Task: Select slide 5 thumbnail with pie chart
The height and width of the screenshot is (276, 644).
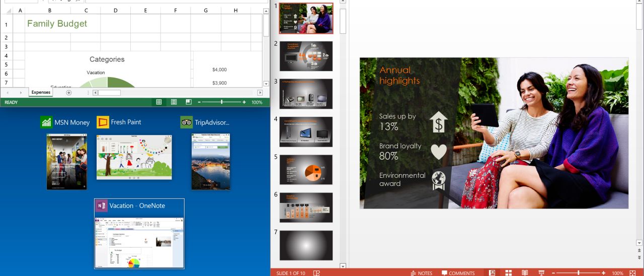Action: [x=306, y=170]
